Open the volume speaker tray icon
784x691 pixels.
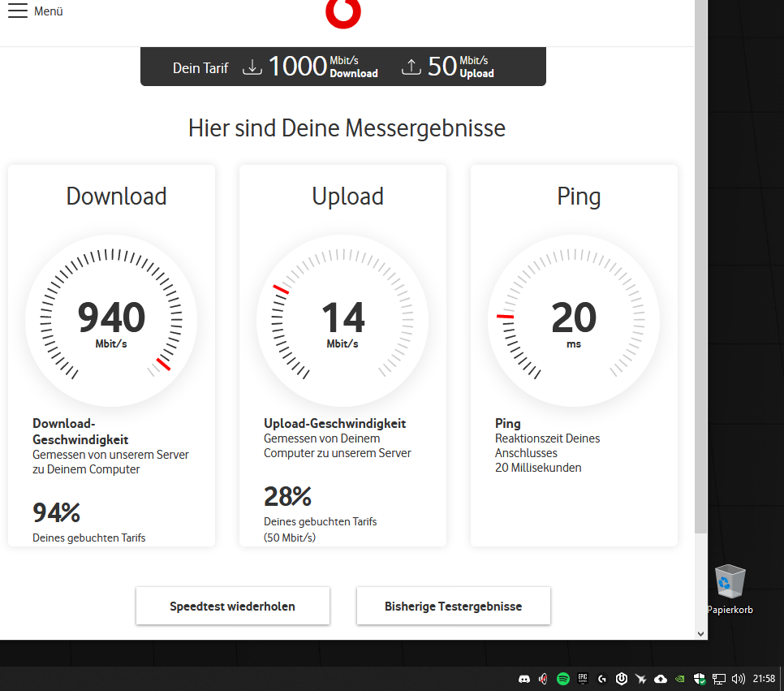[738, 679]
